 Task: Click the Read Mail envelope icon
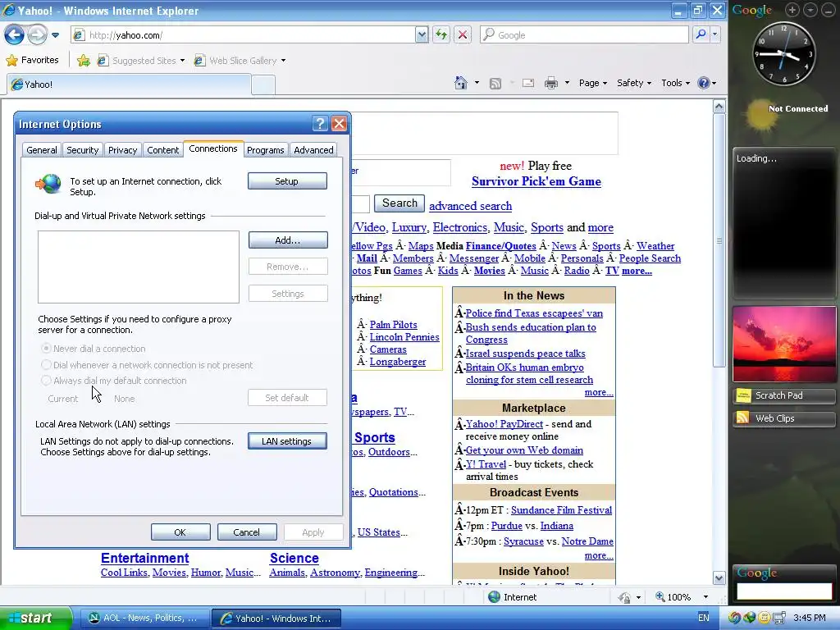(528, 83)
